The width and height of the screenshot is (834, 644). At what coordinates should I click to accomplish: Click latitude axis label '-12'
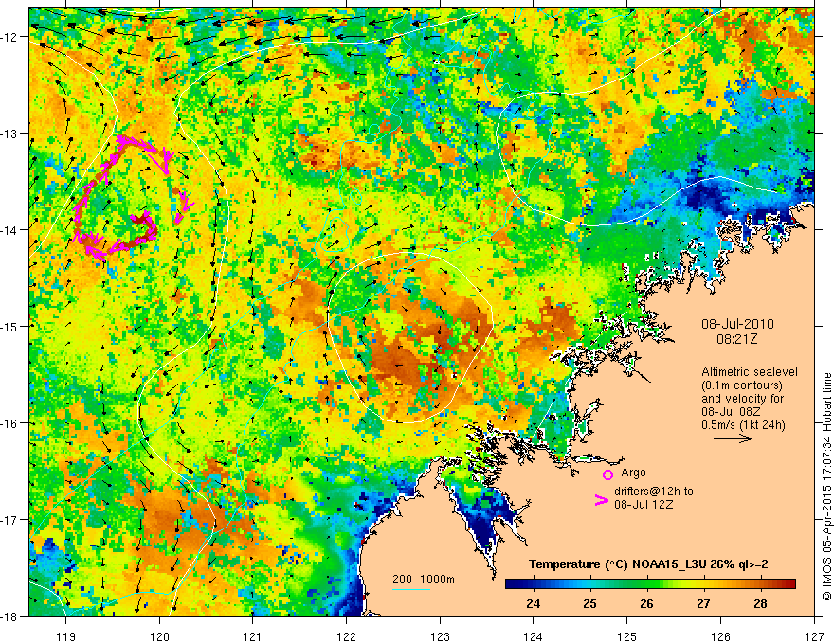[x=9, y=37]
